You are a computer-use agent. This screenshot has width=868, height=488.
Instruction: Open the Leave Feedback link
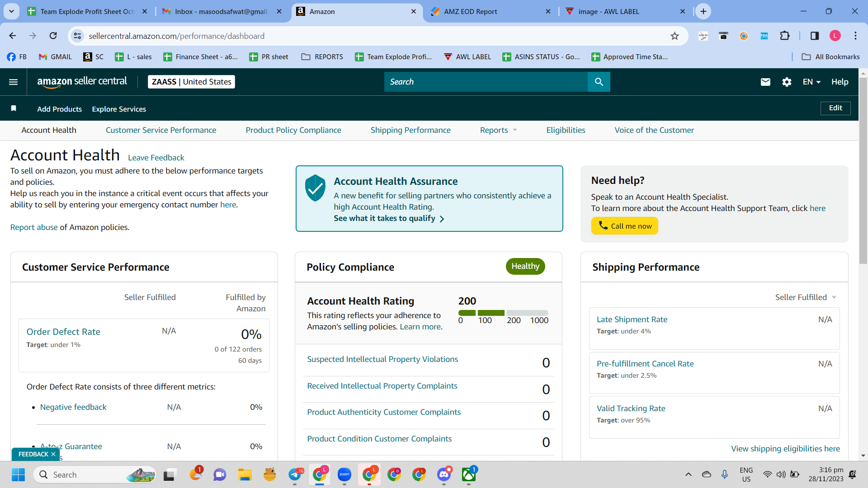click(156, 158)
